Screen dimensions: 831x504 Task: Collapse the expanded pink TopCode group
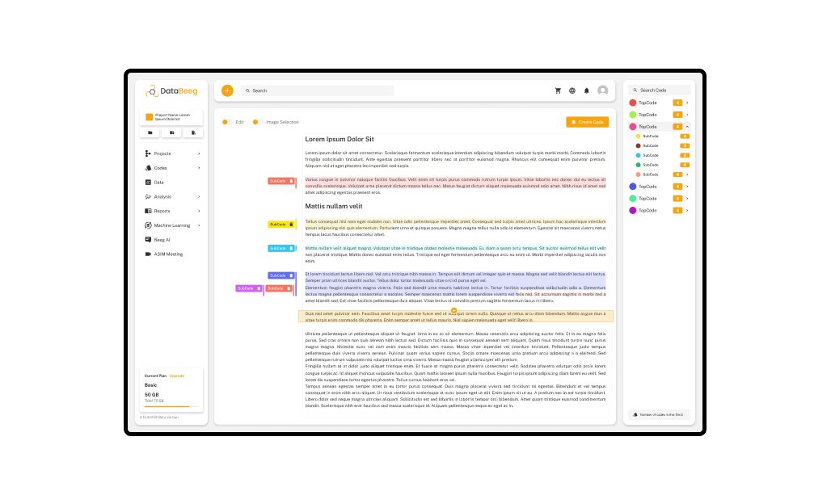click(x=687, y=127)
